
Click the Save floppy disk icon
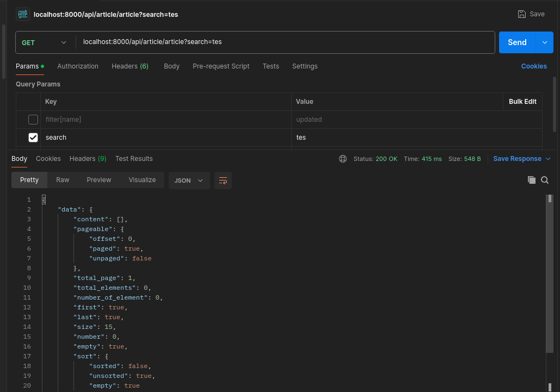pos(522,14)
